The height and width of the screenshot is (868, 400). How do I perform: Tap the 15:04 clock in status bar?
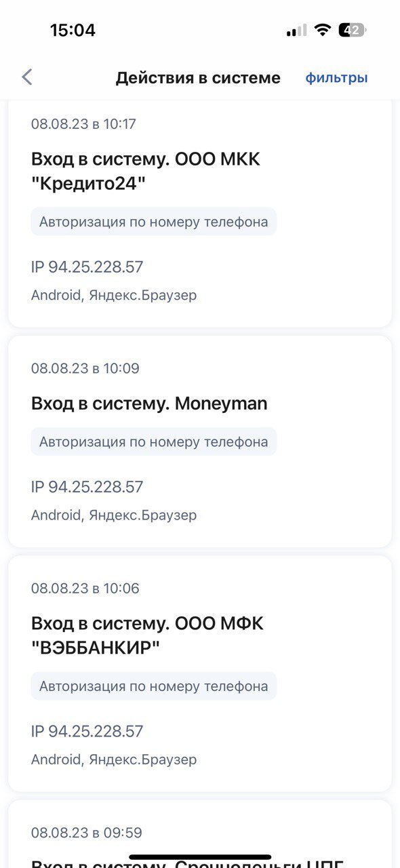click(x=73, y=30)
